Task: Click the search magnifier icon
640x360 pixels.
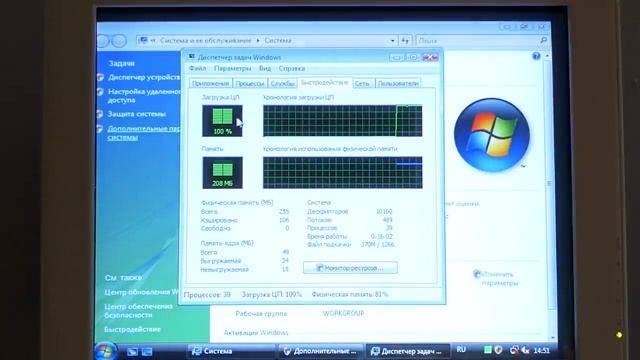Action: click(x=543, y=40)
